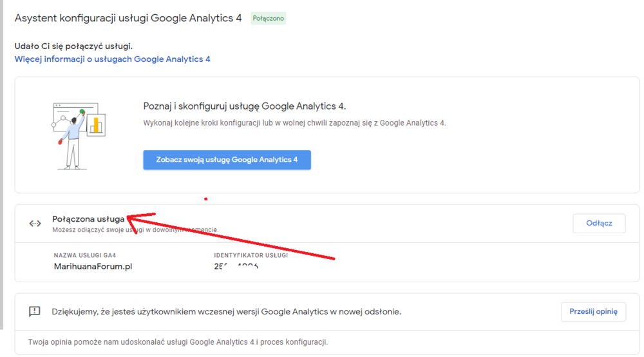
Task: Select the MarihuanaForum.pl property name
Action: [93, 266]
